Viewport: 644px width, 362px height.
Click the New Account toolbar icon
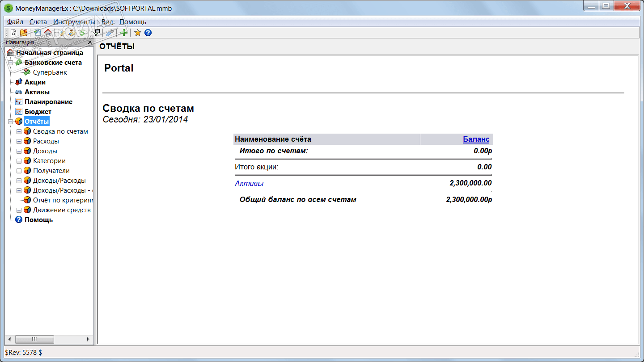coord(37,33)
